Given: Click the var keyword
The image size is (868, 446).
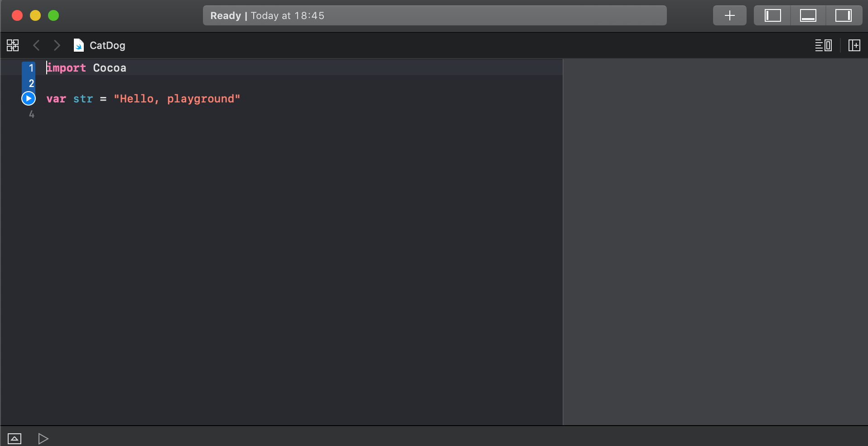Looking at the screenshot, I should (56, 99).
